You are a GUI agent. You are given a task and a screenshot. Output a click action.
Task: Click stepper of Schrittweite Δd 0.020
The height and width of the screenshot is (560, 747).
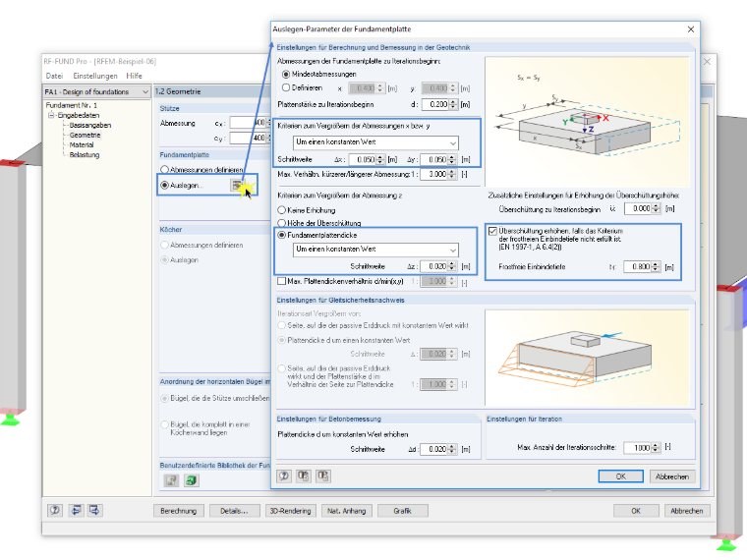click(x=452, y=449)
